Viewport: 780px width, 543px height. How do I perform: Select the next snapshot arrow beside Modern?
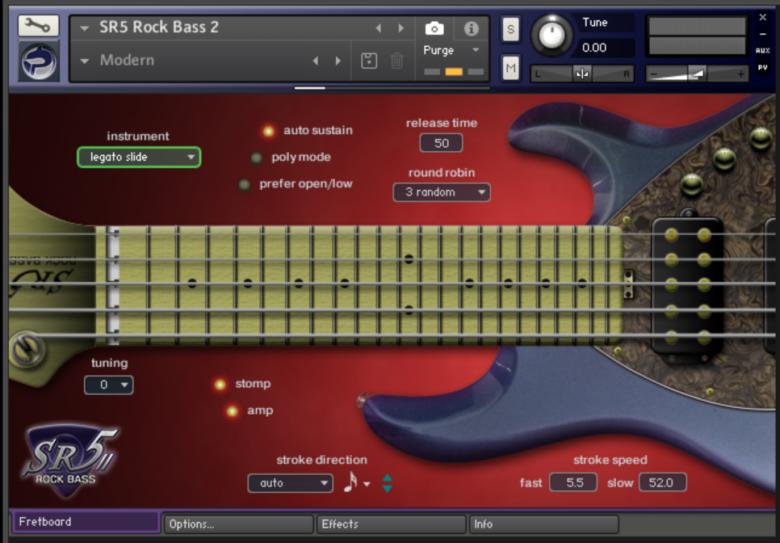(338, 61)
